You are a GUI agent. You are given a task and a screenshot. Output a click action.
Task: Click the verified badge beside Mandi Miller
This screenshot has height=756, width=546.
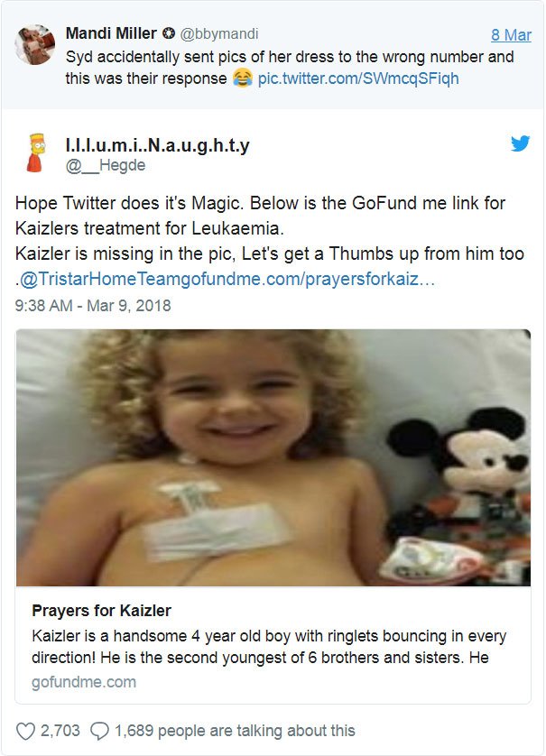point(168,33)
